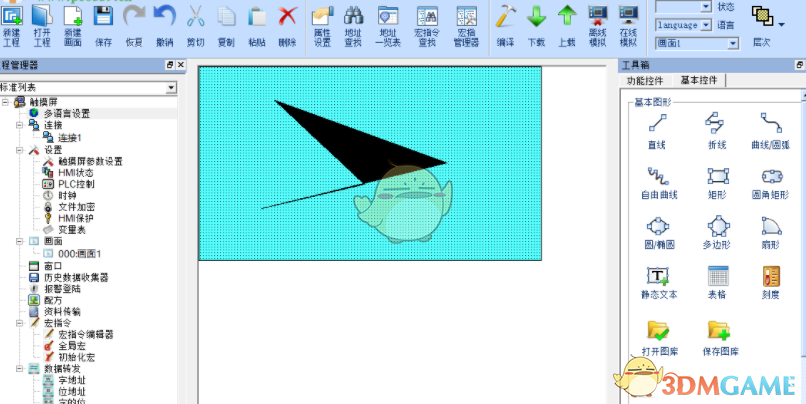806x404 pixels.
Task: Switch to the 基本控件 tab
Action: point(699,80)
